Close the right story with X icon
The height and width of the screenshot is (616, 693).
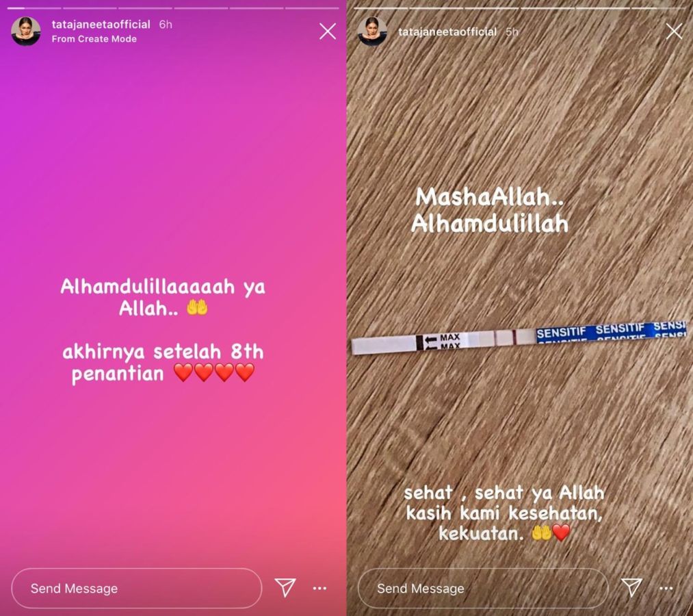tap(674, 31)
